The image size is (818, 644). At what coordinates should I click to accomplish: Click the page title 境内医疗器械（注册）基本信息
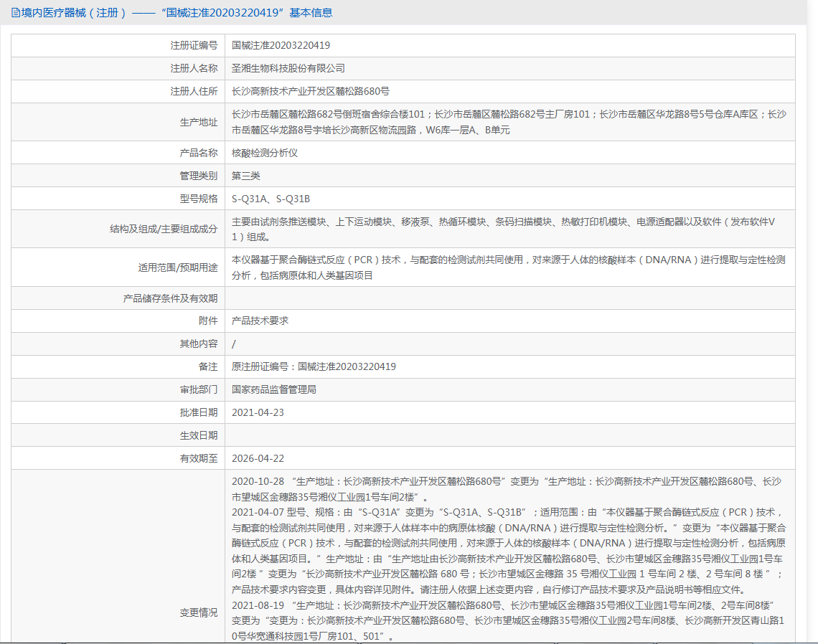coord(177,13)
